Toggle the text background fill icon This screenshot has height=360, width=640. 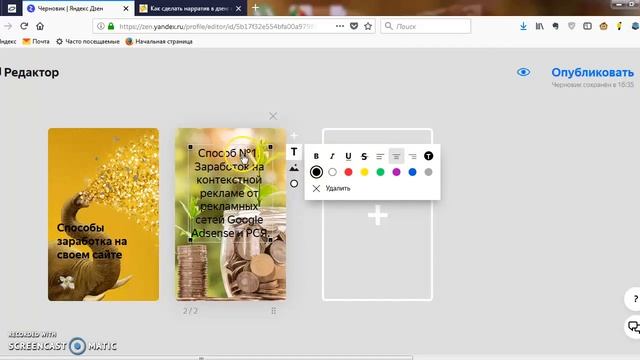(x=428, y=156)
